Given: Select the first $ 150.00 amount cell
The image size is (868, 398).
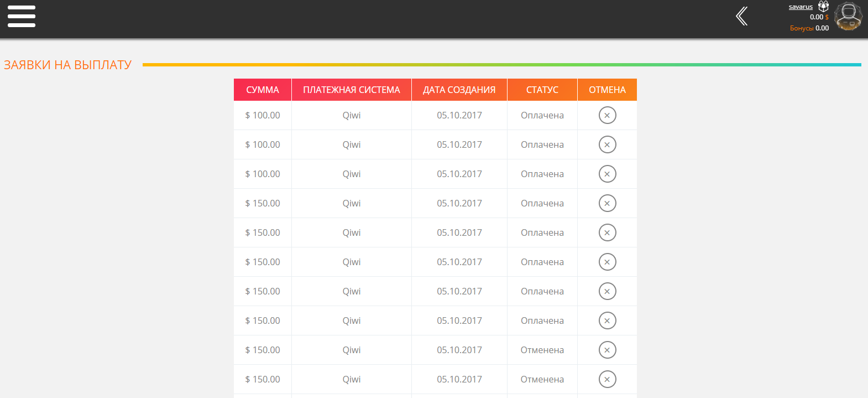Looking at the screenshot, I should 263,203.
